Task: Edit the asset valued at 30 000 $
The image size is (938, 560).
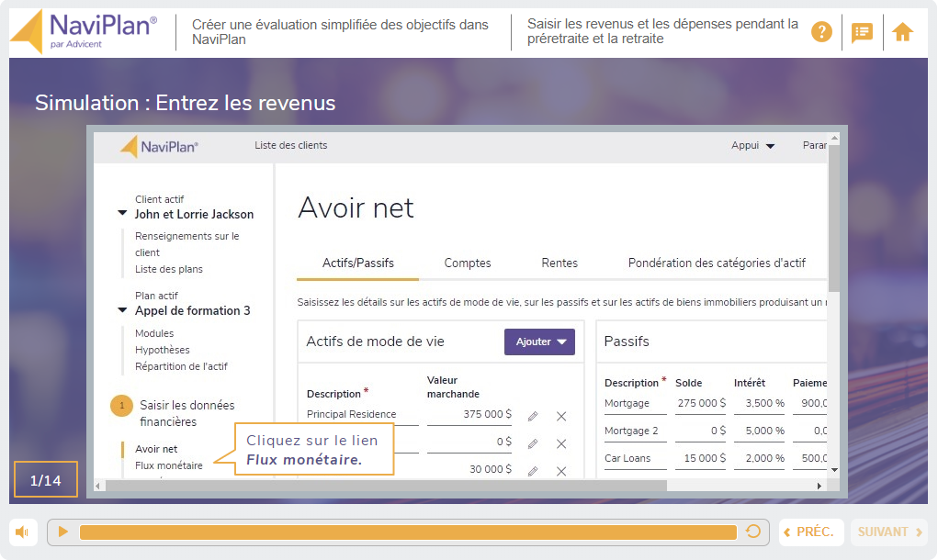Action: coord(533,471)
